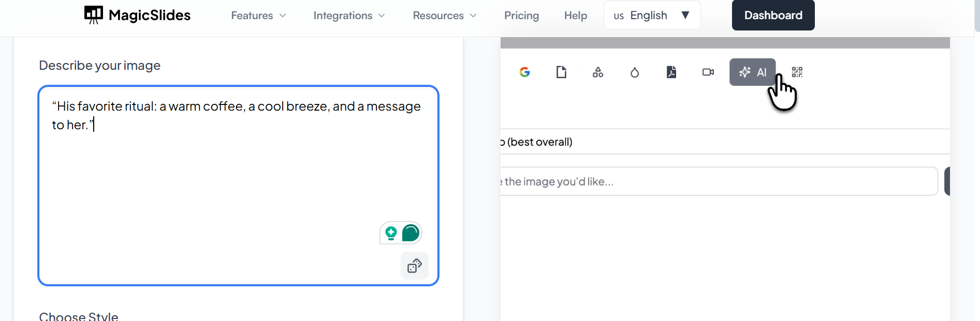Select the PDF file icon

click(671, 72)
